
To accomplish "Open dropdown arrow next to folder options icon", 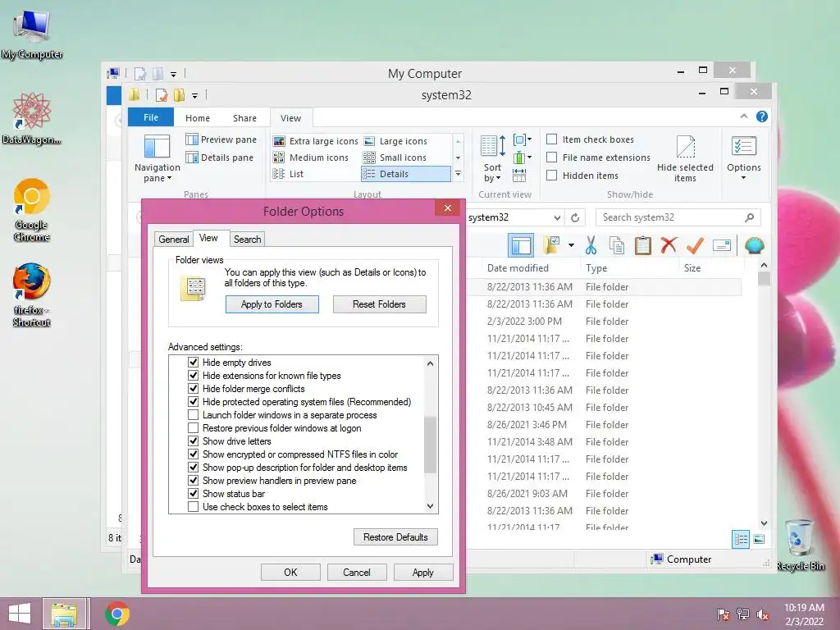I will tap(571, 245).
